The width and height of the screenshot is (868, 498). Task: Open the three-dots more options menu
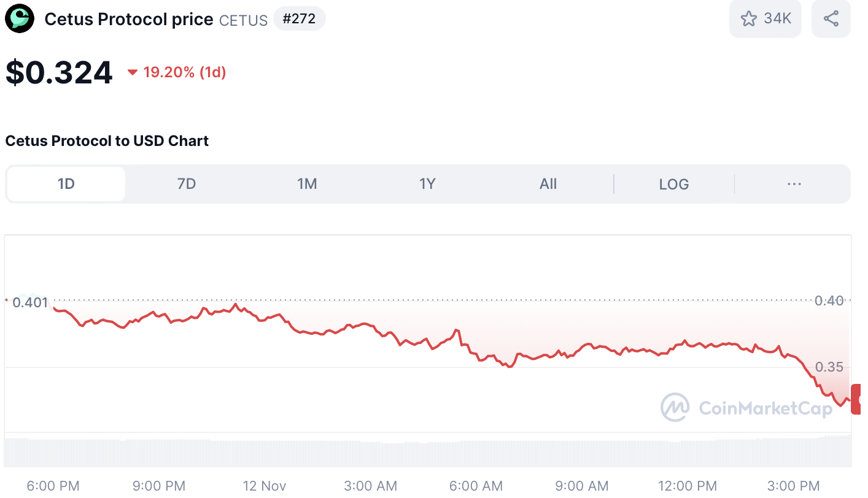(x=794, y=184)
